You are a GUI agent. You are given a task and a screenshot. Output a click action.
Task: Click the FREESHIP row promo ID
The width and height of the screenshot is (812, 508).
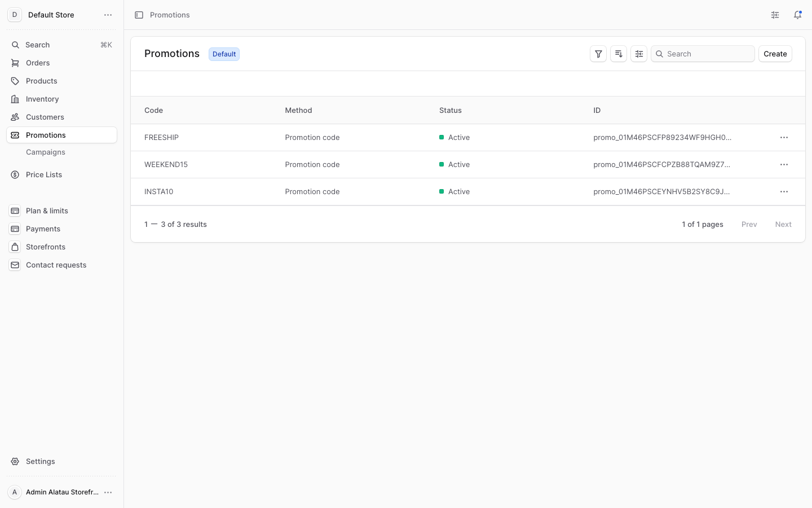click(662, 138)
